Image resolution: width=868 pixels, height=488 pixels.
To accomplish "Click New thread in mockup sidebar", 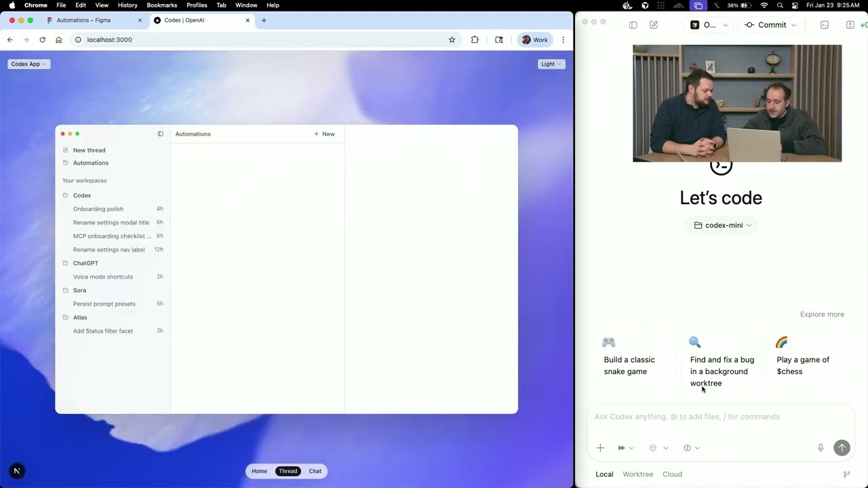I will pyautogui.click(x=89, y=150).
